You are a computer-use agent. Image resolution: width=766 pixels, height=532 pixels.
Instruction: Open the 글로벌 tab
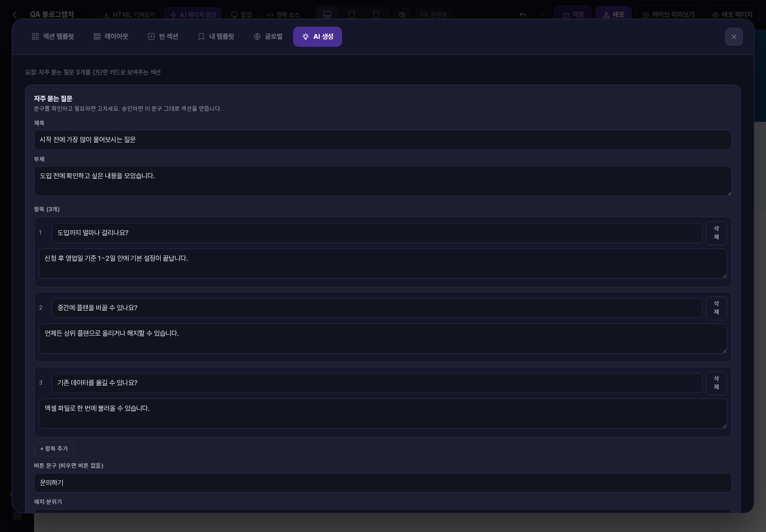click(268, 37)
